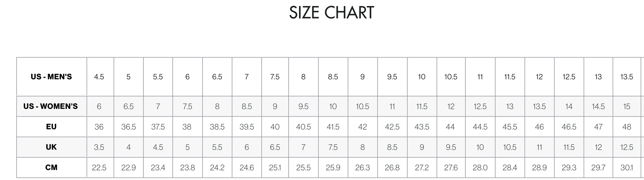Select US men's size 4.5 cell
This screenshot has height=180, width=644.
coord(99,77)
